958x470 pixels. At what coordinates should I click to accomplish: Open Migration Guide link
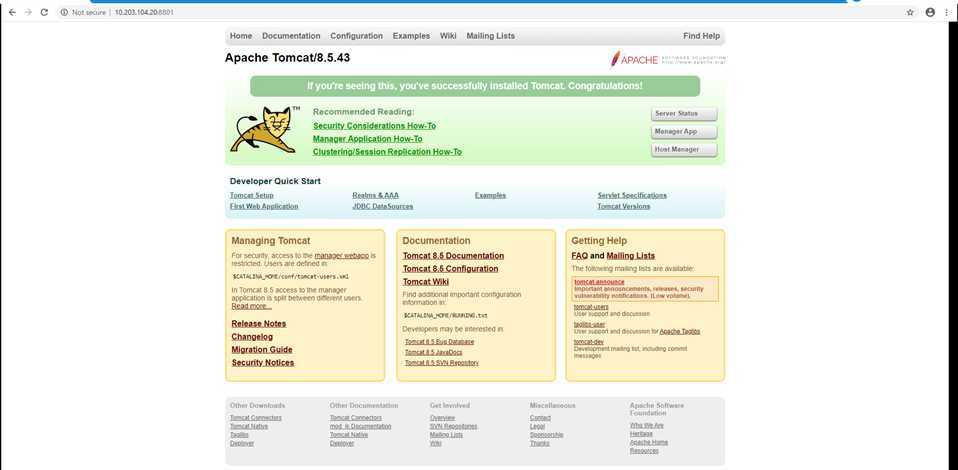point(261,350)
